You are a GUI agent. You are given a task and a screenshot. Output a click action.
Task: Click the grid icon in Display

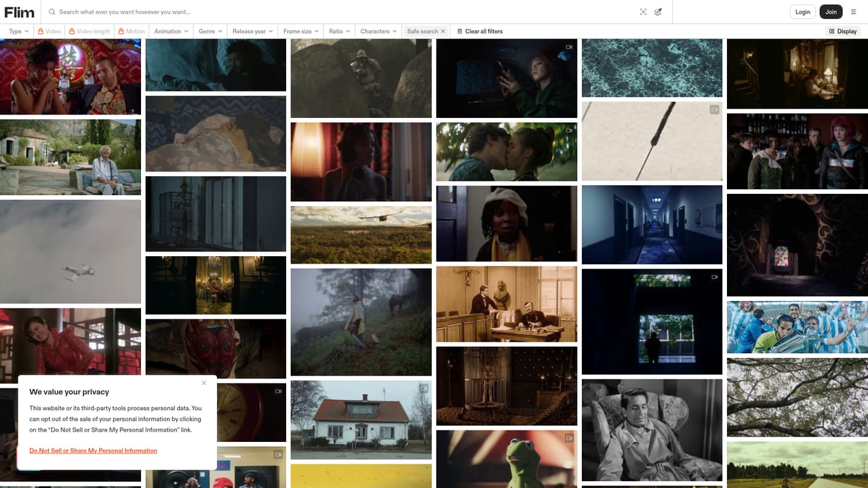pyautogui.click(x=831, y=31)
